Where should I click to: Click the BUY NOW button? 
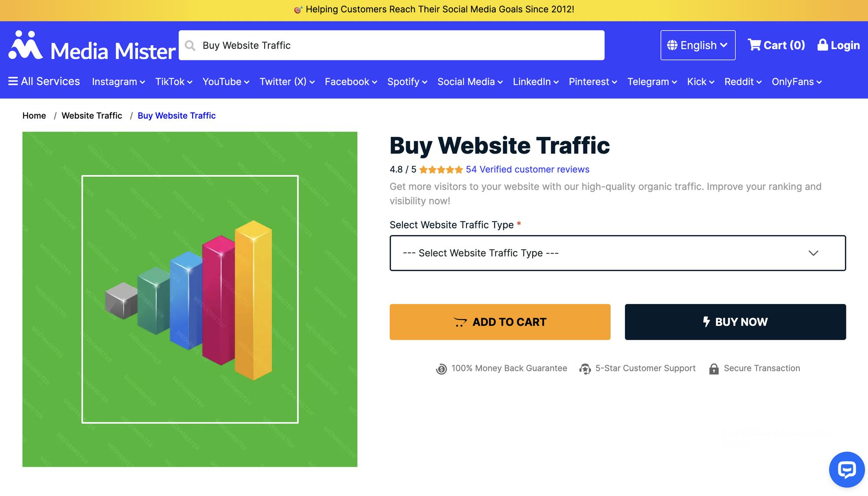tap(735, 322)
